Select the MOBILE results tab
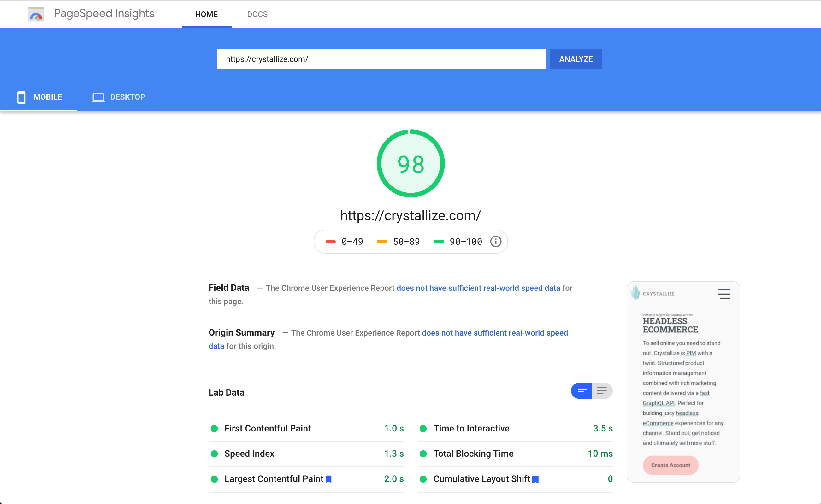This screenshot has width=821, height=504. click(x=39, y=97)
